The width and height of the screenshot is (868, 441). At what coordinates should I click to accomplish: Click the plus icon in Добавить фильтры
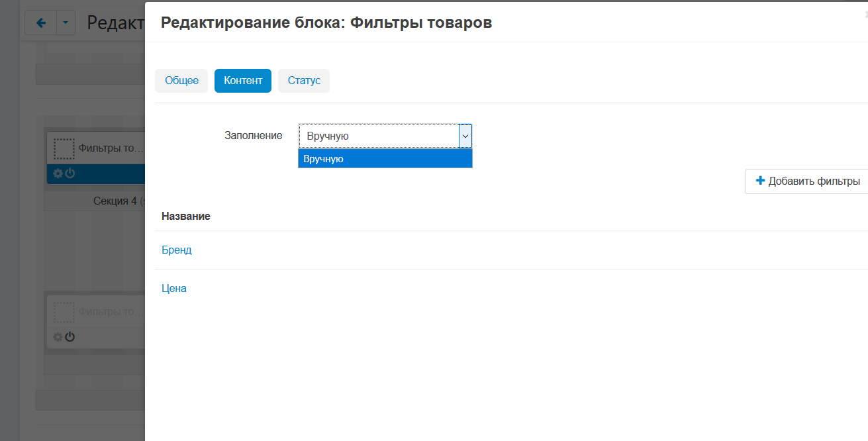point(760,181)
